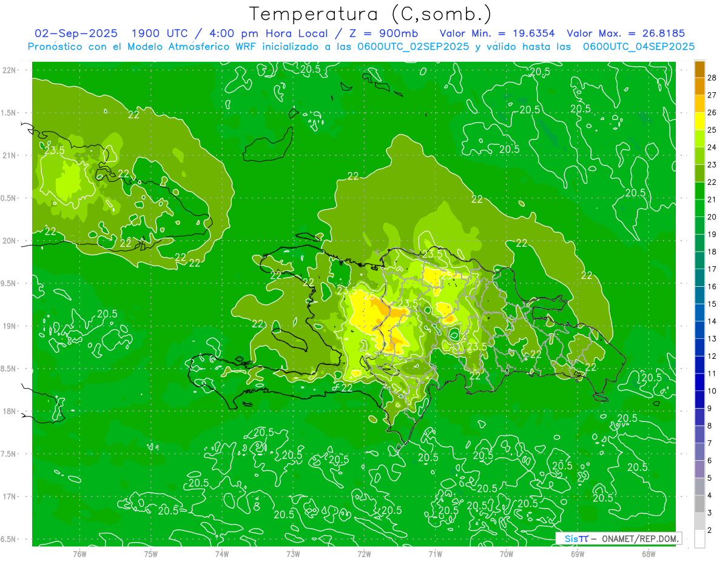Image resolution: width=728 pixels, height=562 pixels.
Task: Click the "68W" longitude label
Action: pos(648,554)
